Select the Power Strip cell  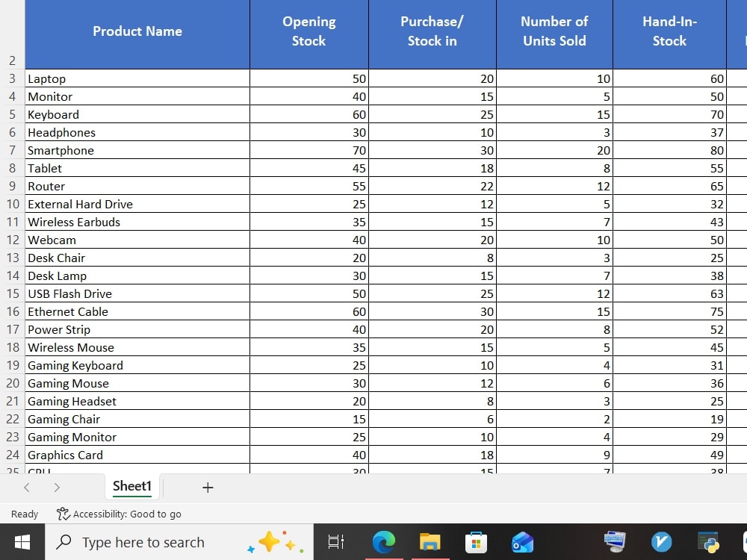137,329
